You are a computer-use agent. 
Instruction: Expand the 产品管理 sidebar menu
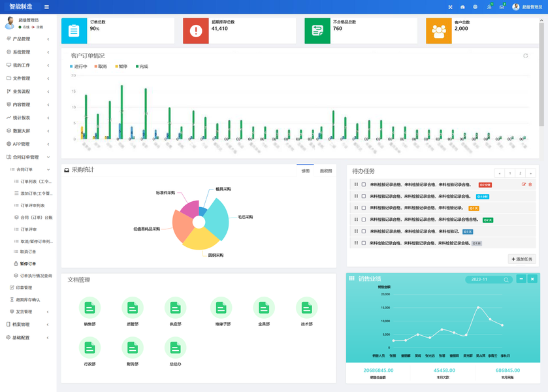click(x=28, y=39)
